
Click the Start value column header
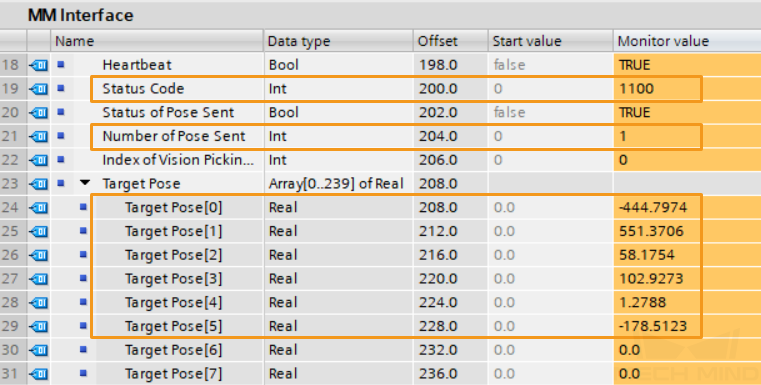550,41
